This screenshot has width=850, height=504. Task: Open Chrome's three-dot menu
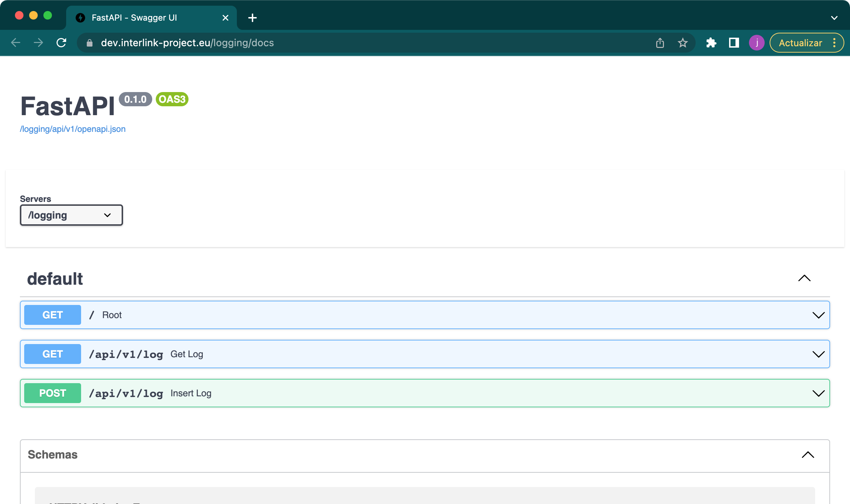click(834, 43)
